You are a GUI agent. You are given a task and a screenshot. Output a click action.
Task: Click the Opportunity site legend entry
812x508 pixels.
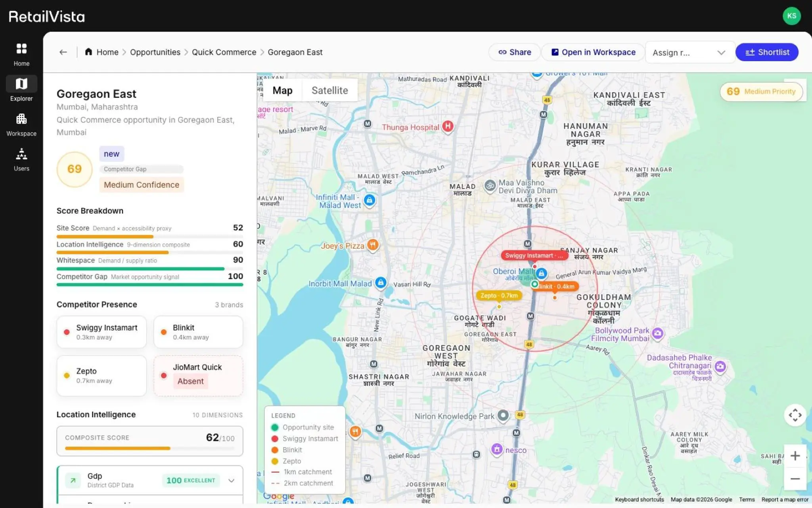303,427
